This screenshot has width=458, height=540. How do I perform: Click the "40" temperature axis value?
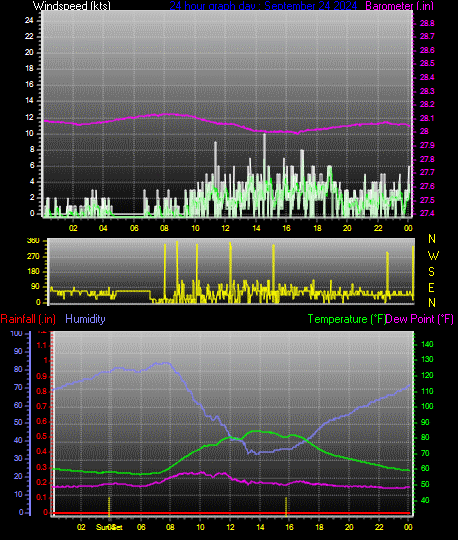425,500
